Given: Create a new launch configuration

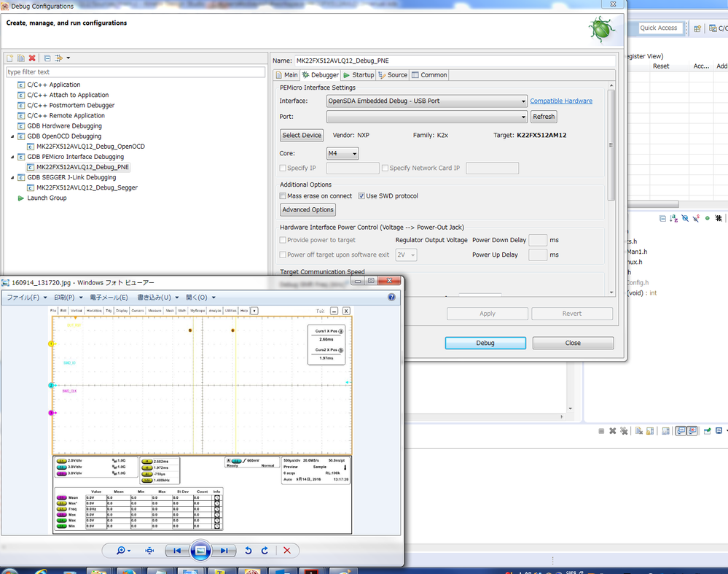Looking at the screenshot, I should 9,58.
